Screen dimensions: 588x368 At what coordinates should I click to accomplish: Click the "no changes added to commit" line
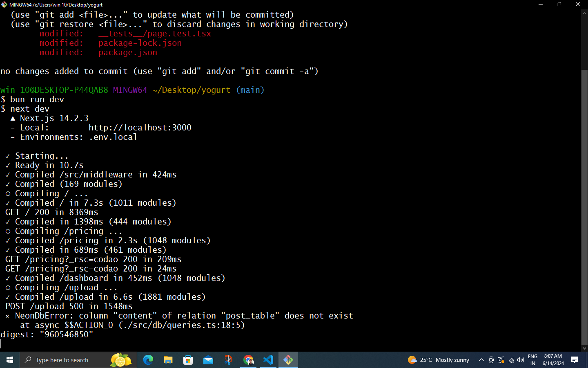(160, 71)
